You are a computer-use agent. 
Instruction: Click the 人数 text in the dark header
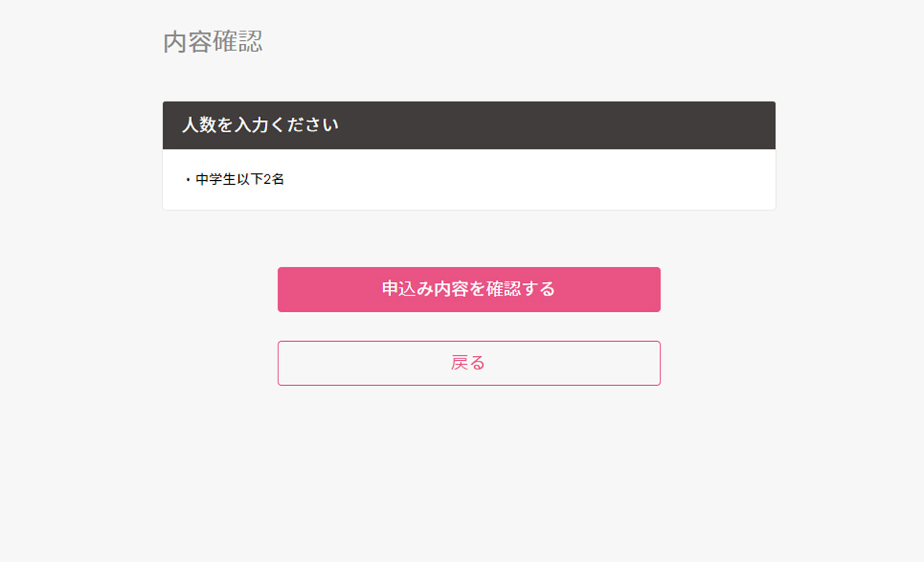[x=199, y=125]
